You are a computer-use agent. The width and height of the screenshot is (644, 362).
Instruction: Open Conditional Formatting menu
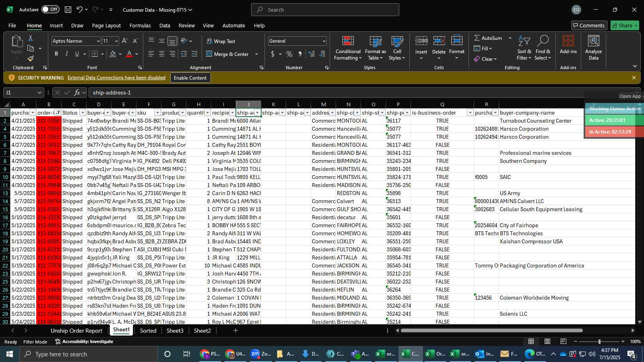[348, 48]
